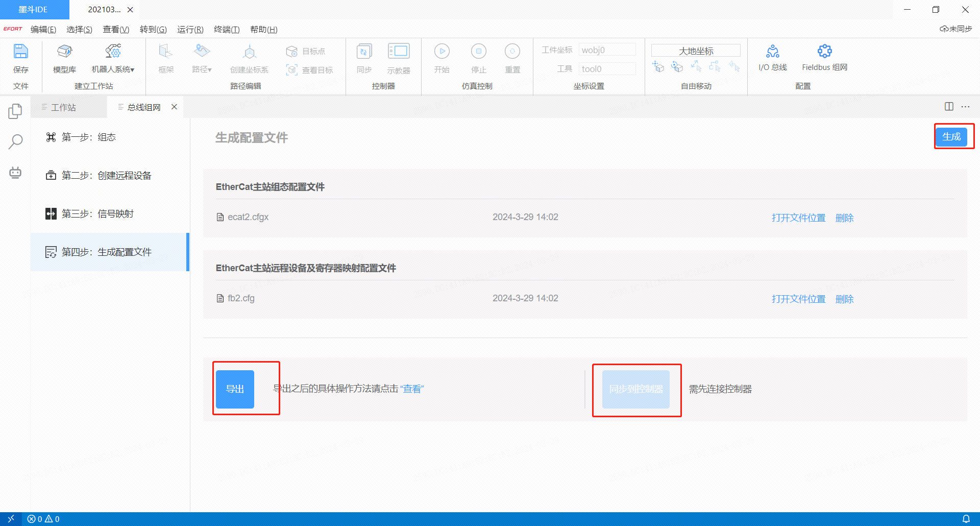Open file location of ecat2.cfgx

click(798, 218)
